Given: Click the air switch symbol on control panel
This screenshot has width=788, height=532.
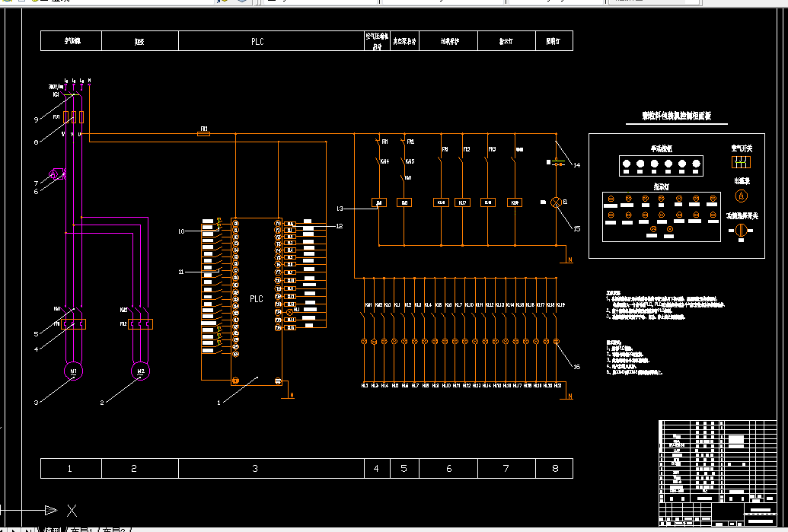Looking at the screenshot, I should [x=741, y=162].
